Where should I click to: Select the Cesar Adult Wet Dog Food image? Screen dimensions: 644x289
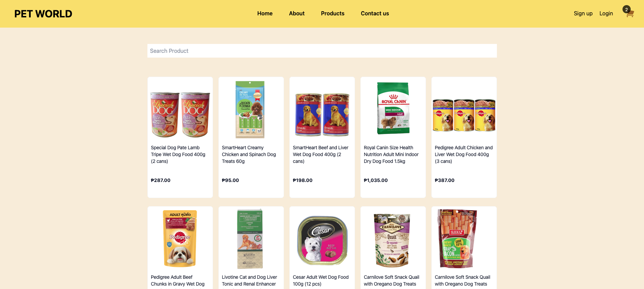coord(322,240)
